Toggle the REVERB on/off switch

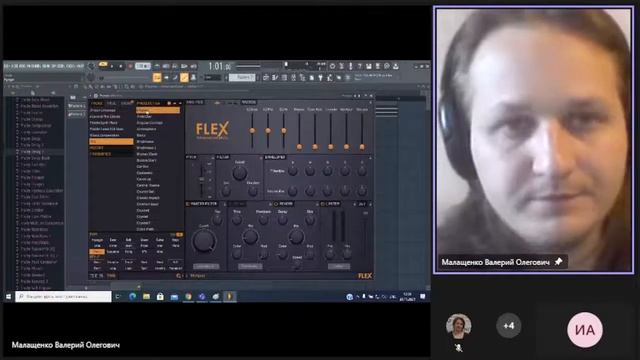(276, 204)
